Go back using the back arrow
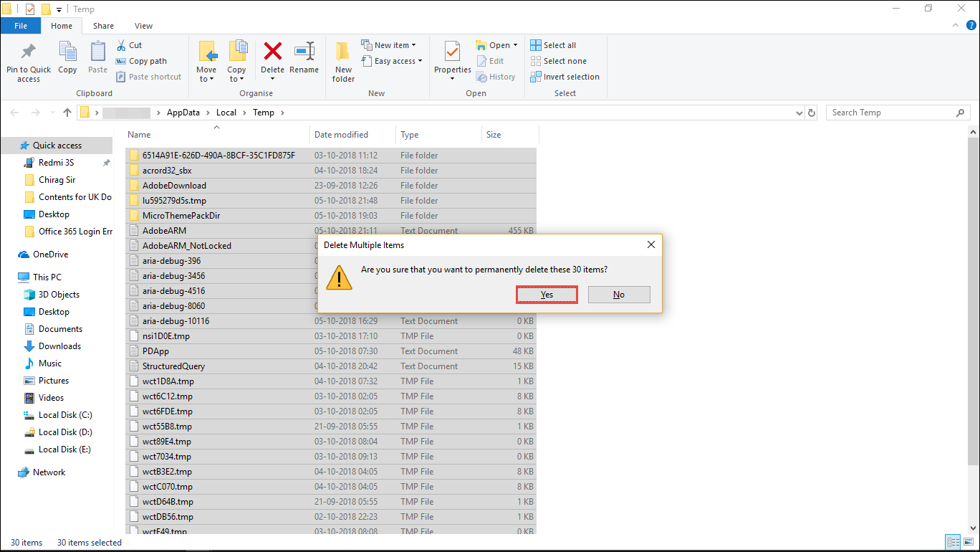The image size is (980, 552). point(15,113)
